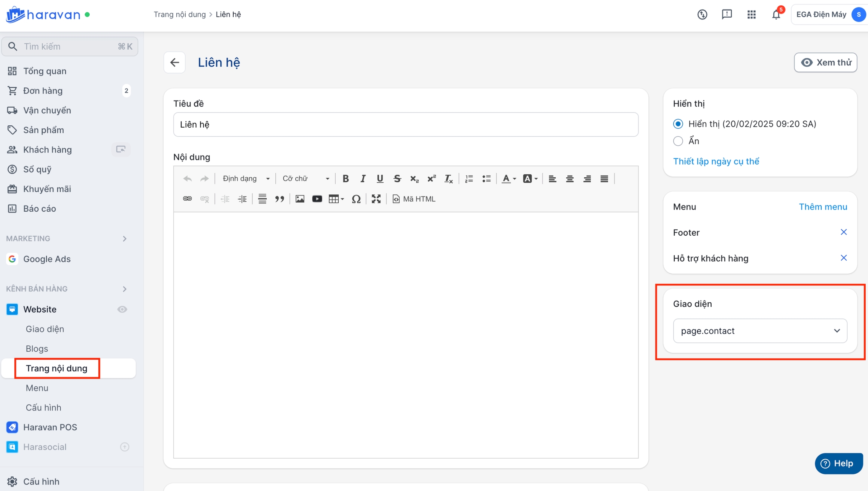
Task: Insert an image using the image icon
Action: pos(300,199)
